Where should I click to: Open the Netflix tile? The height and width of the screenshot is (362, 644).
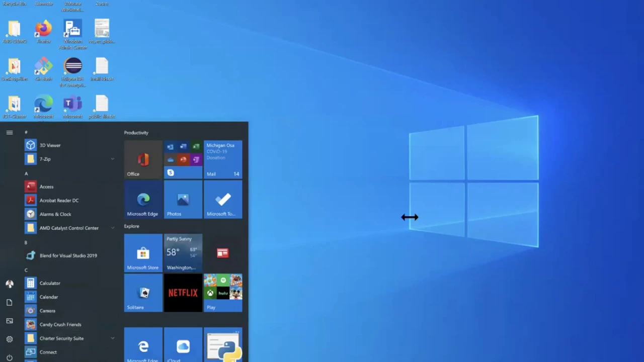[183, 293]
